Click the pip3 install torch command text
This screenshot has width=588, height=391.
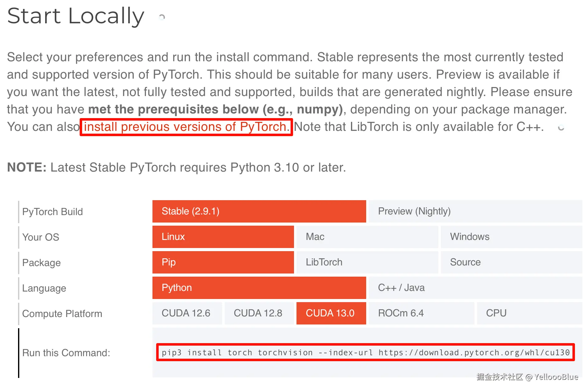point(365,352)
